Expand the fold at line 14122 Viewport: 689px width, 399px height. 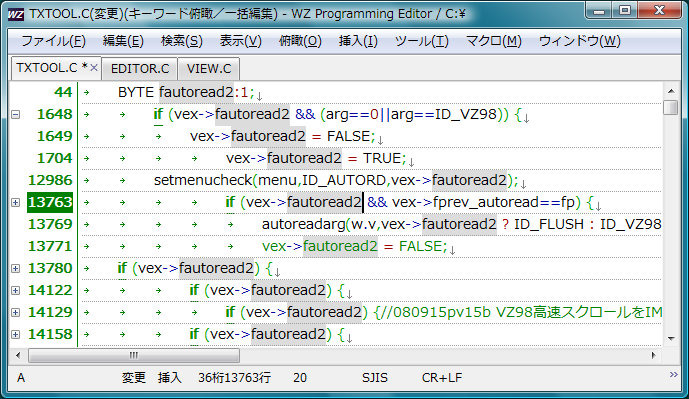(15, 290)
